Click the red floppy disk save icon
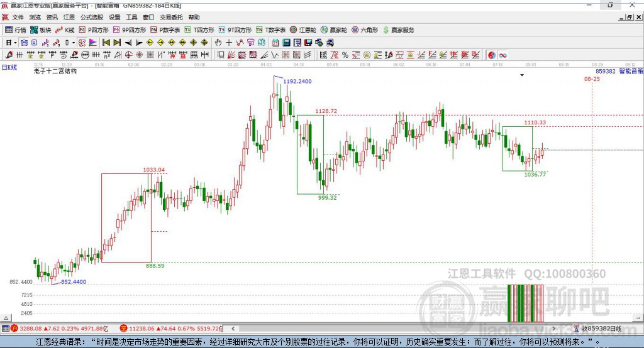 pos(308,43)
